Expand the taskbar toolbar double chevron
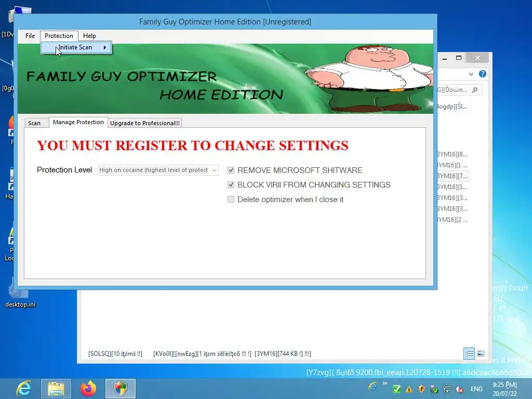The height and width of the screenshot is (399, 532). click(x=385, y=383)
